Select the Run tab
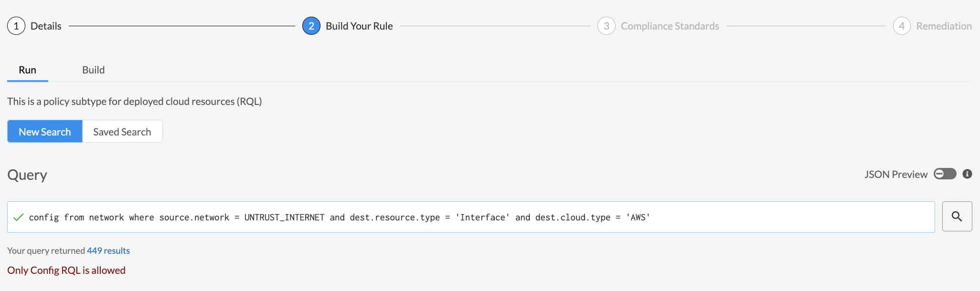The image size is (980, 291). 28,70
